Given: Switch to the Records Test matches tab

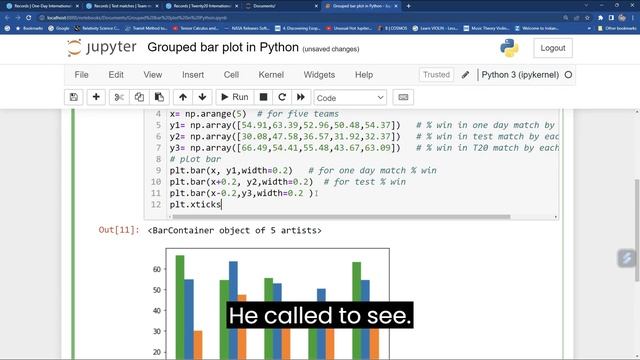Looking at the screenshot, I should [122, 6].
